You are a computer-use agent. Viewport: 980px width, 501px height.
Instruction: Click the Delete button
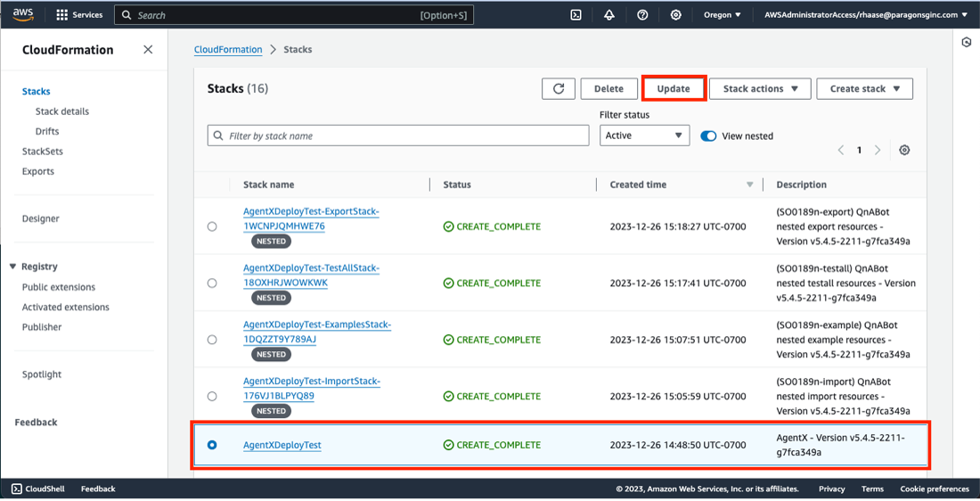[x=608, y=89]
